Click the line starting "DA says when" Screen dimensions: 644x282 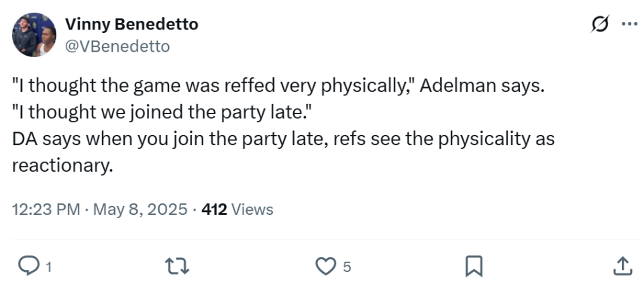click(x=282, y=140)
